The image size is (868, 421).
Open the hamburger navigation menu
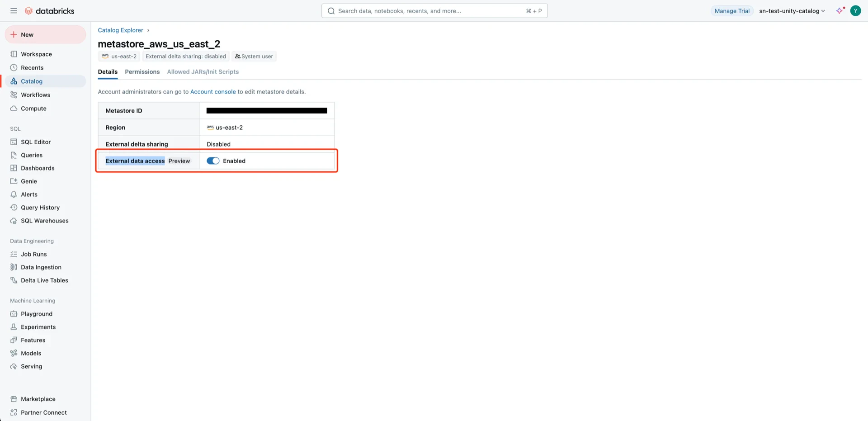(14, 11)
